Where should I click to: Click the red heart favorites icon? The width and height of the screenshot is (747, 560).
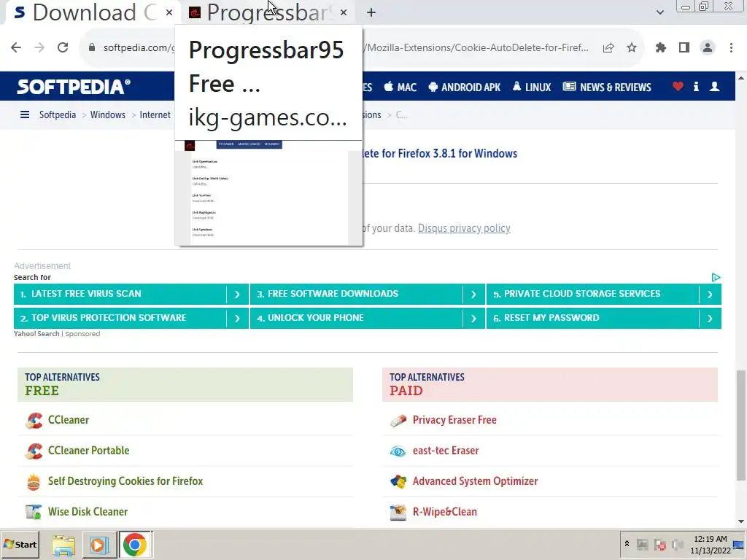[x=678, y=86]
